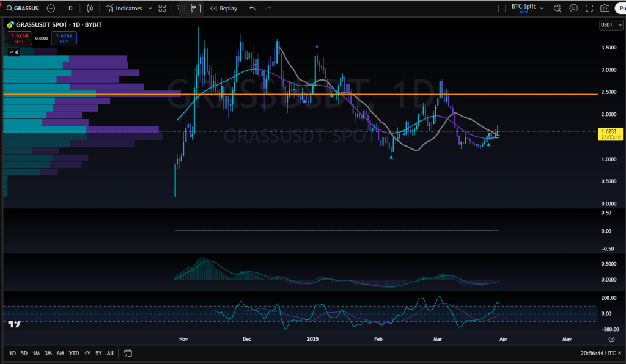Select the vertical line pin tool
626x364 pixels.
200,9
